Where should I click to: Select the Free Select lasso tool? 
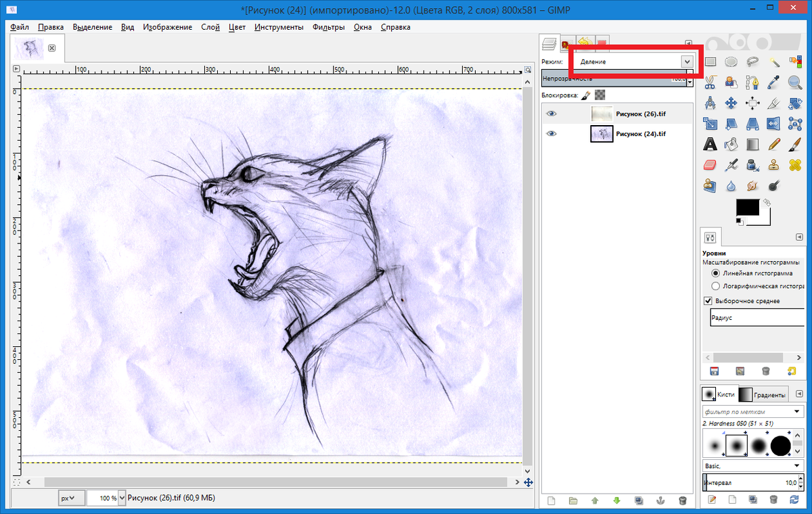(x=752, y=62)
